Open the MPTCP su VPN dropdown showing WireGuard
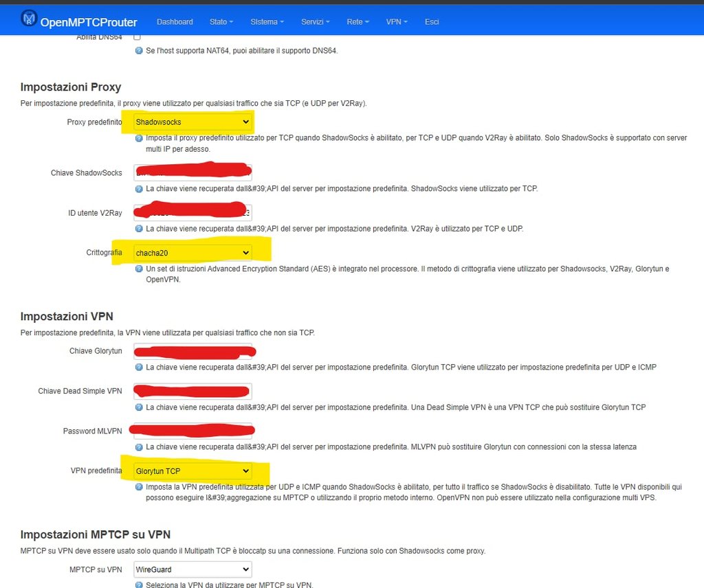704x588 pixels. 192,569
